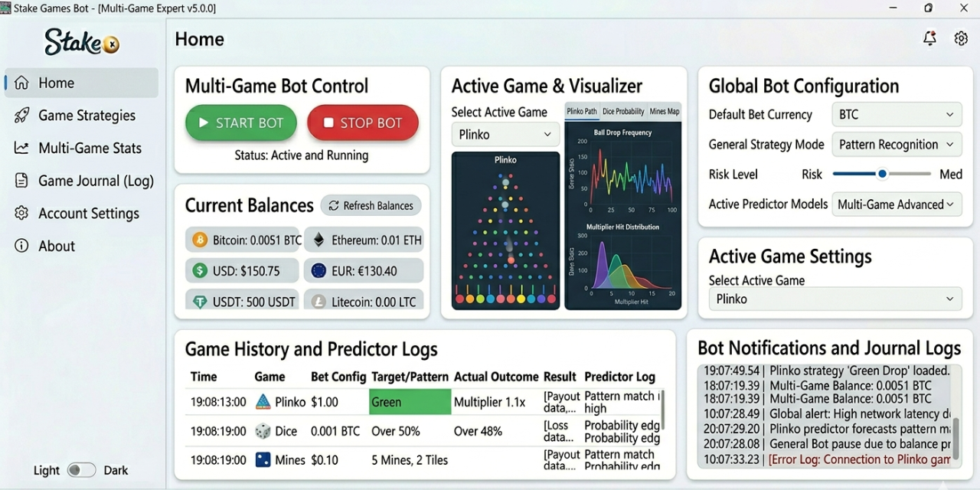Click the USD dollar icon
Viewport: 980px width, 490px height.
pyautogui.click(x=200, y=270)
